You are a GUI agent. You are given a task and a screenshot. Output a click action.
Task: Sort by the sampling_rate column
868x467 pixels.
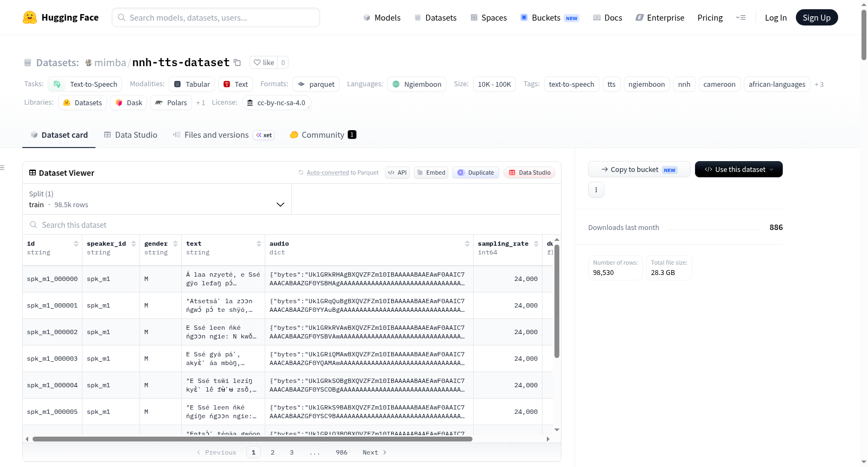click(x=536, y=244)
